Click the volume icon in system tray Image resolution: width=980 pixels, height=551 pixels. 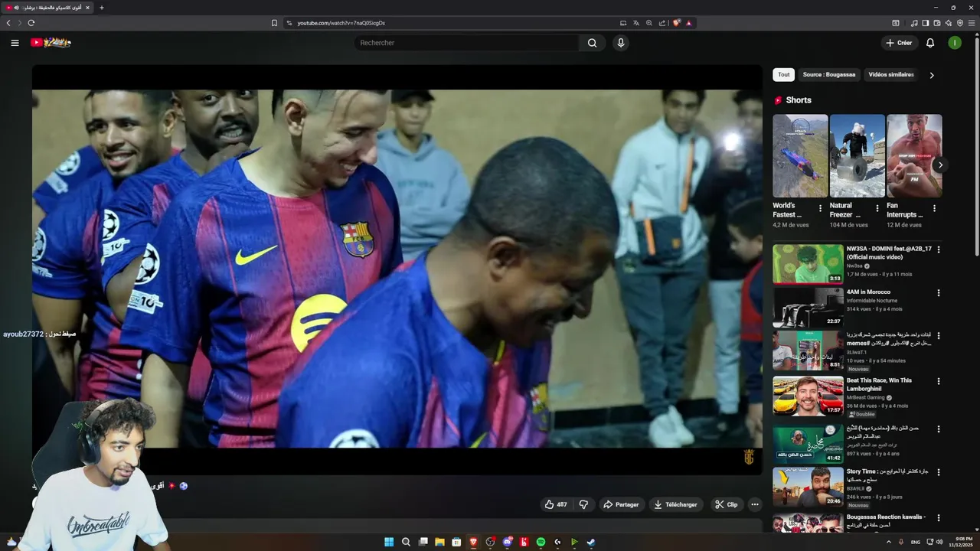click(939, 542)
